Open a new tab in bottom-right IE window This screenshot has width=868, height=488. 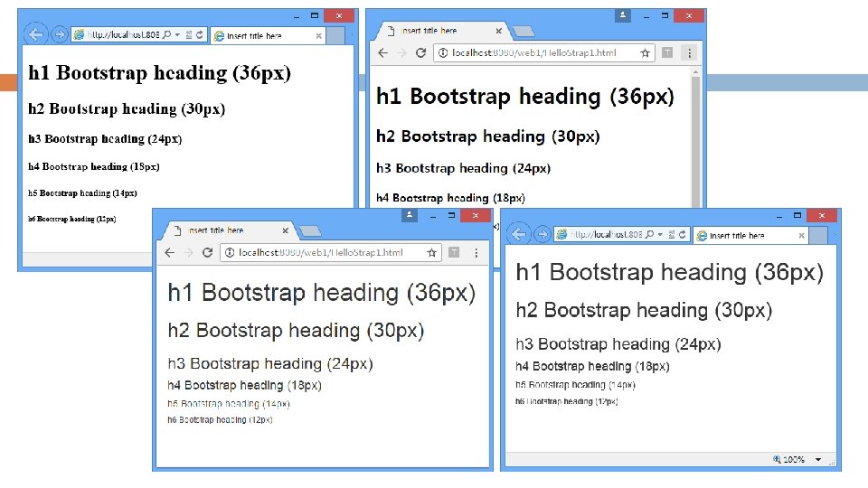[x=818, y=235]
